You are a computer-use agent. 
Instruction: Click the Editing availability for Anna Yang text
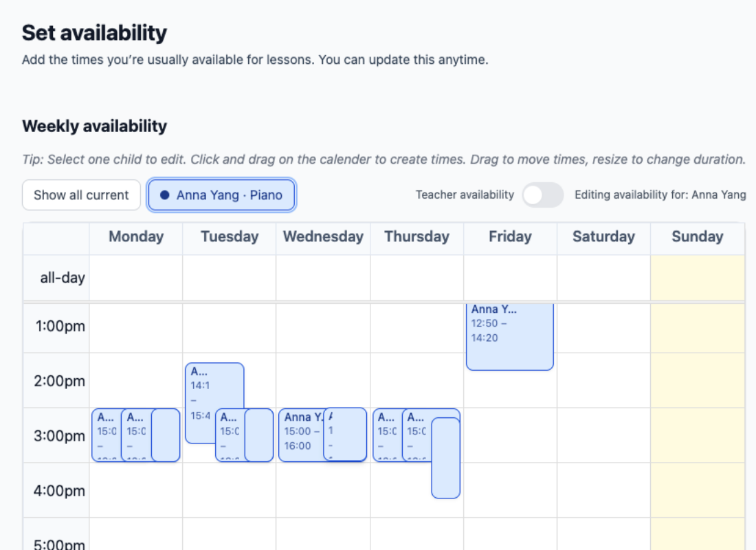[x=660, y=195]
